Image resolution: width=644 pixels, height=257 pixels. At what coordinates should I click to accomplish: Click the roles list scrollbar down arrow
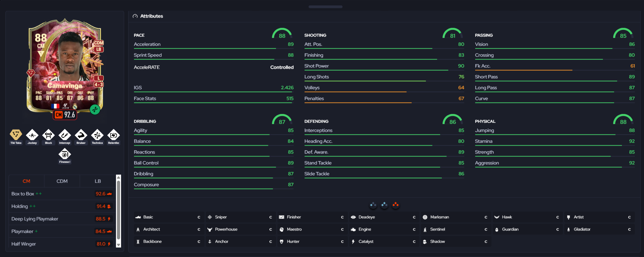pos(119,245)
